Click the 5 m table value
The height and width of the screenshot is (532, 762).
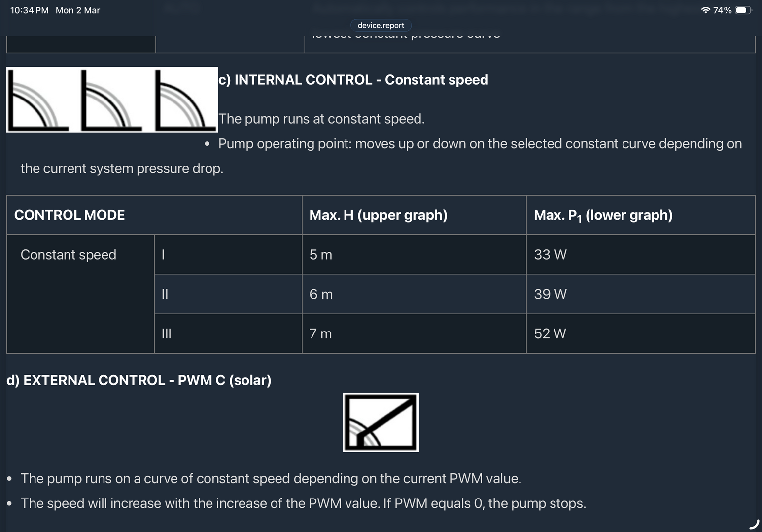click(321, 255)
